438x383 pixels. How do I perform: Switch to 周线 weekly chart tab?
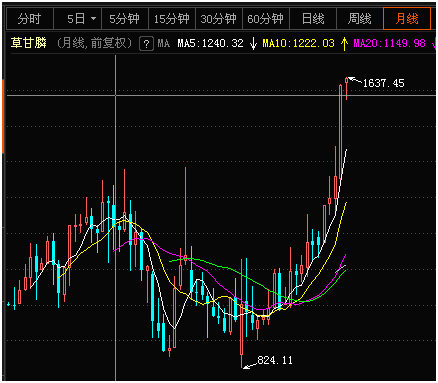tap(360, 19)
